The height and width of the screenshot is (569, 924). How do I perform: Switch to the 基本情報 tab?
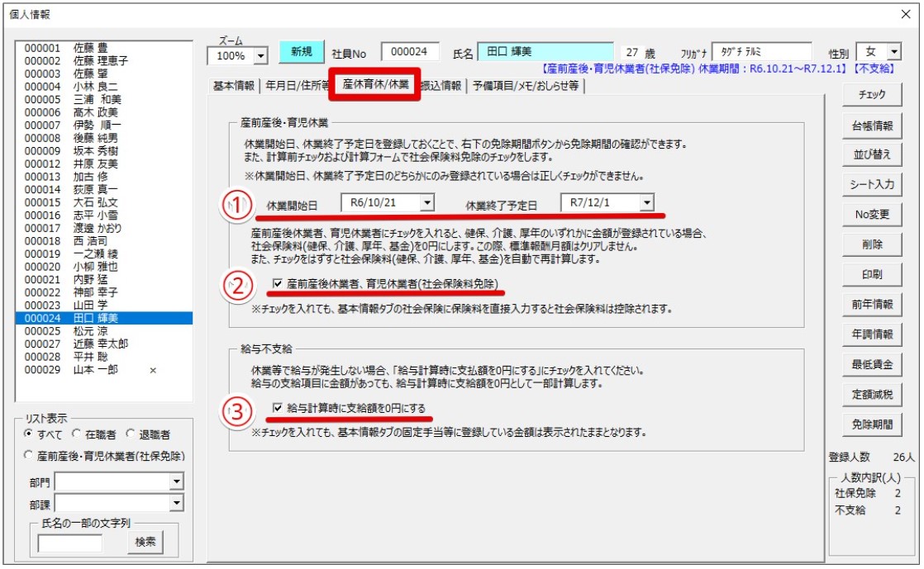234,86
